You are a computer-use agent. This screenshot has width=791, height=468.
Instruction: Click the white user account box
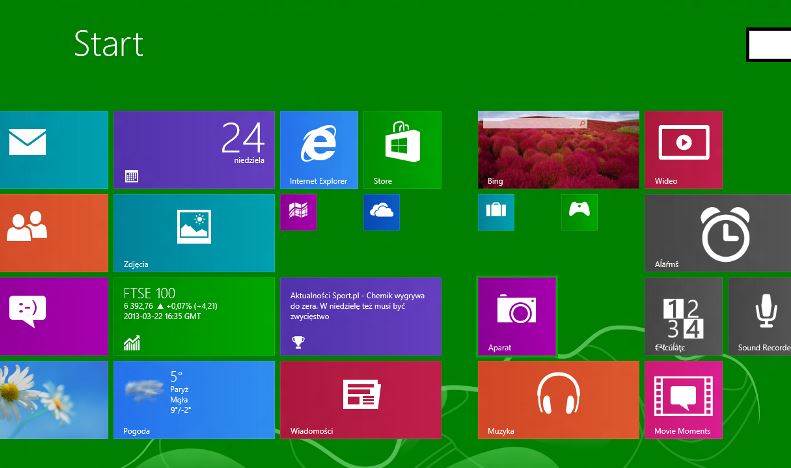pos(768,45)
